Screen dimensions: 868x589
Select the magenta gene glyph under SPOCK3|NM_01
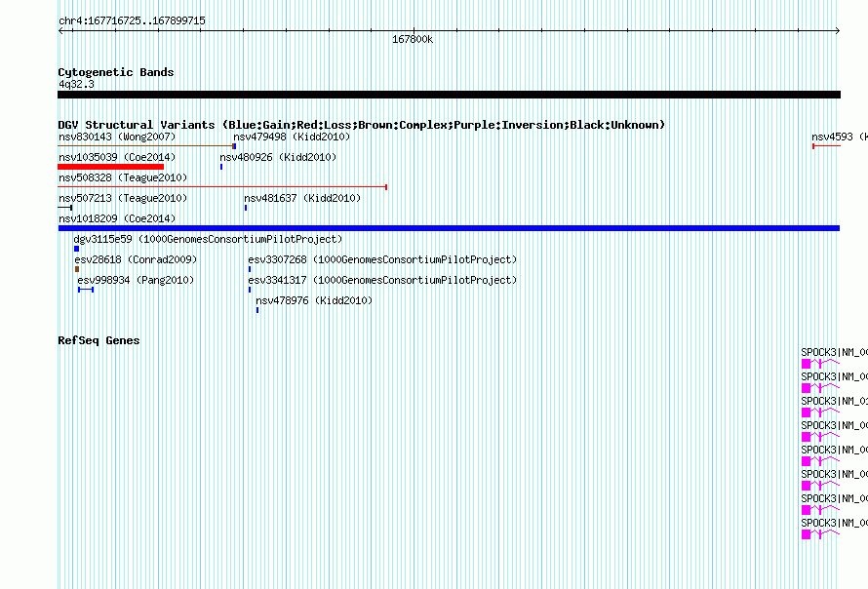coord(820,412)
